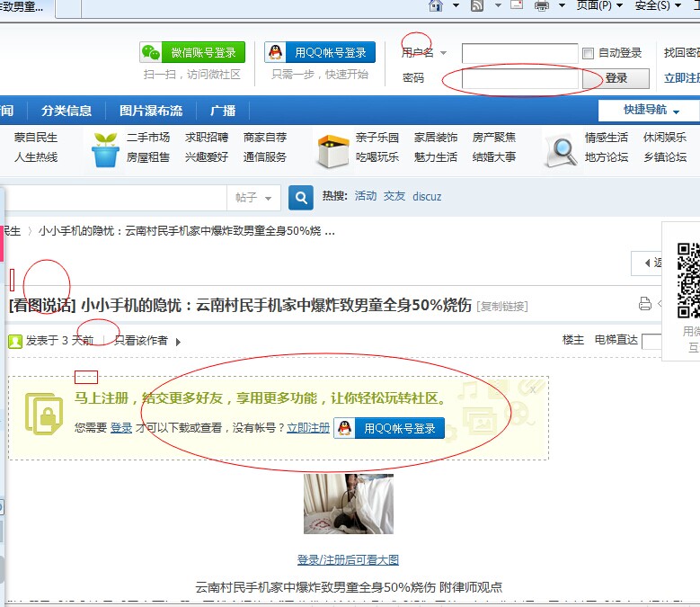This screenshot has width=700, height=607.
Task: Click the 看图说话 category tag in title
Action: pyautogui.click(x=42, y=306)
